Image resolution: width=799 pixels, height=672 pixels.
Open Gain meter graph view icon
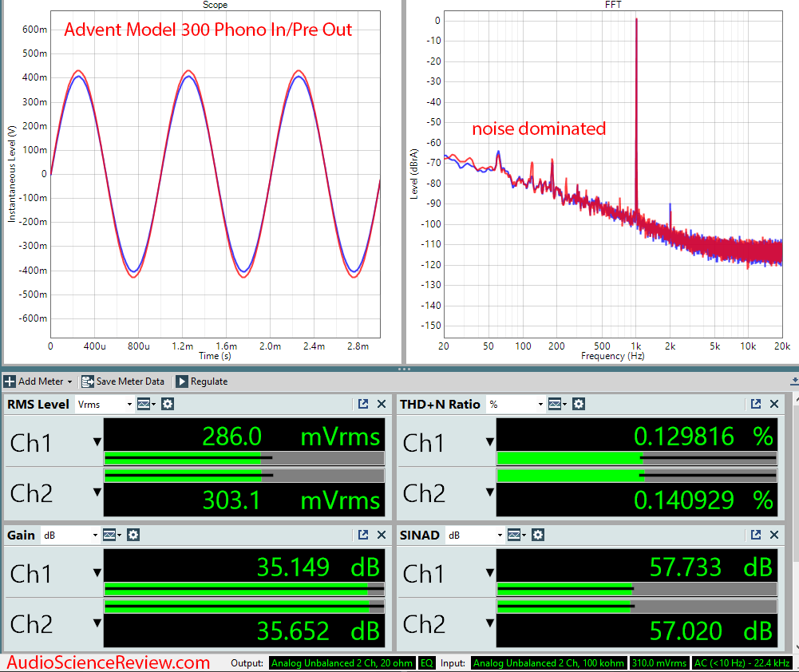112,535
